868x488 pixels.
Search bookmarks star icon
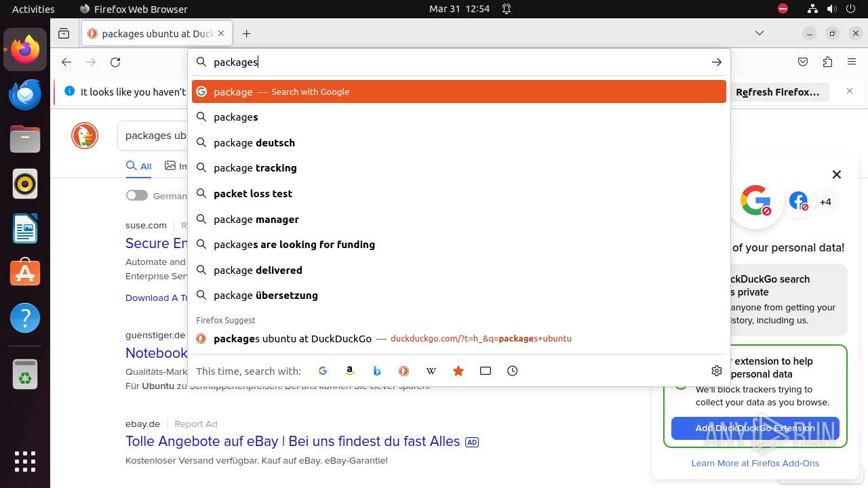click(458, 371)
